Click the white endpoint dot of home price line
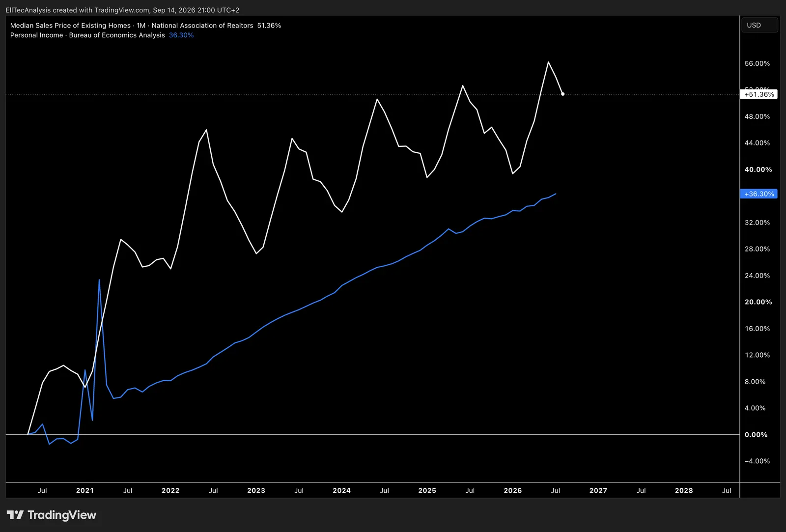 (562, 94)
